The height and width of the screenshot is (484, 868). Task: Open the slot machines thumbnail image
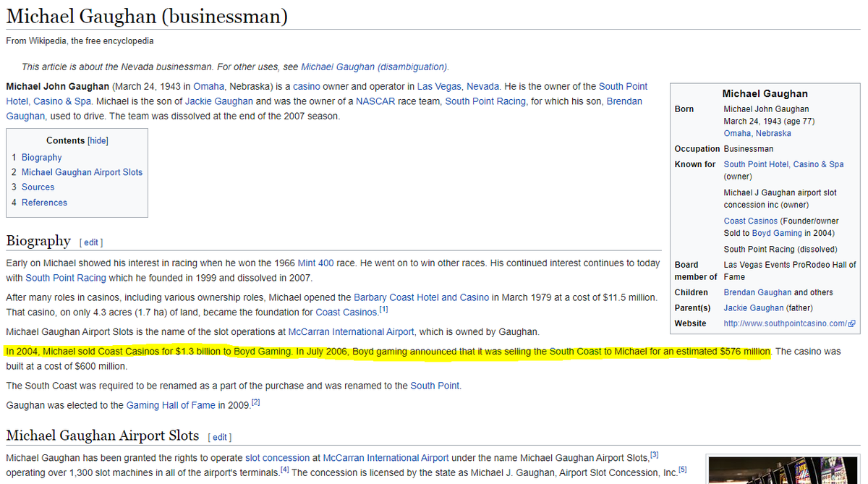coord(784,471)
